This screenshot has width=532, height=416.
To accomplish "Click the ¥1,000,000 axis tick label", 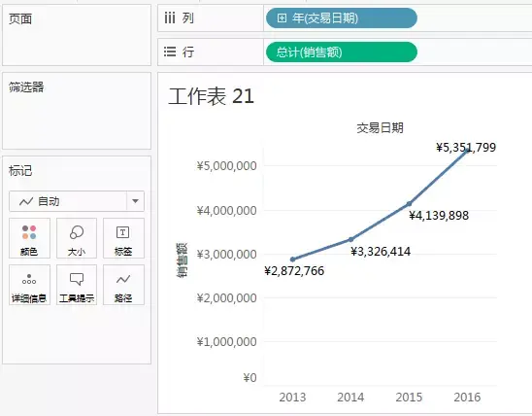I will click(x=226, y=342).
